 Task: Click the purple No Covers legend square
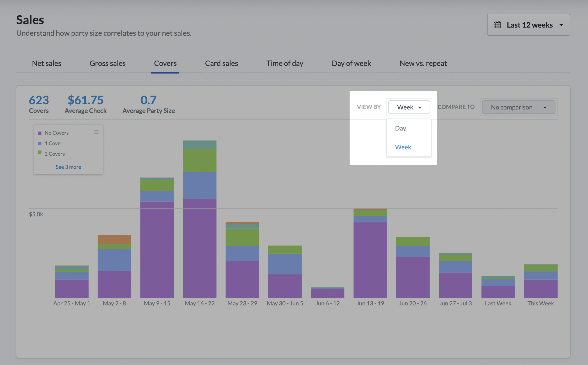(40, 133)
